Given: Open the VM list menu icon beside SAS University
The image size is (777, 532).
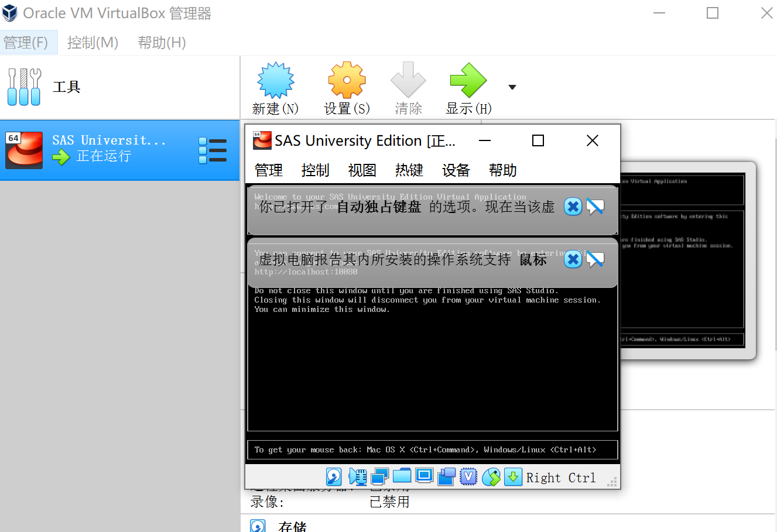Looking at the screenshot, I should 213,150.
